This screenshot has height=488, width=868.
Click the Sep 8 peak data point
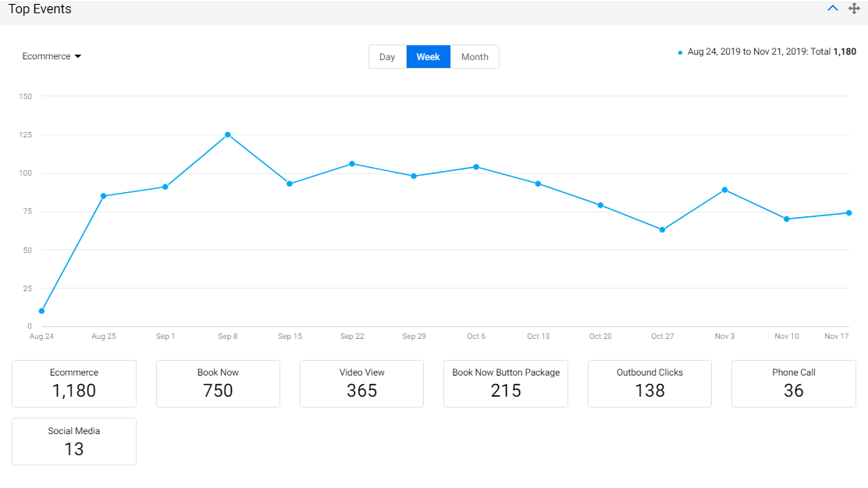click(227, 134)
